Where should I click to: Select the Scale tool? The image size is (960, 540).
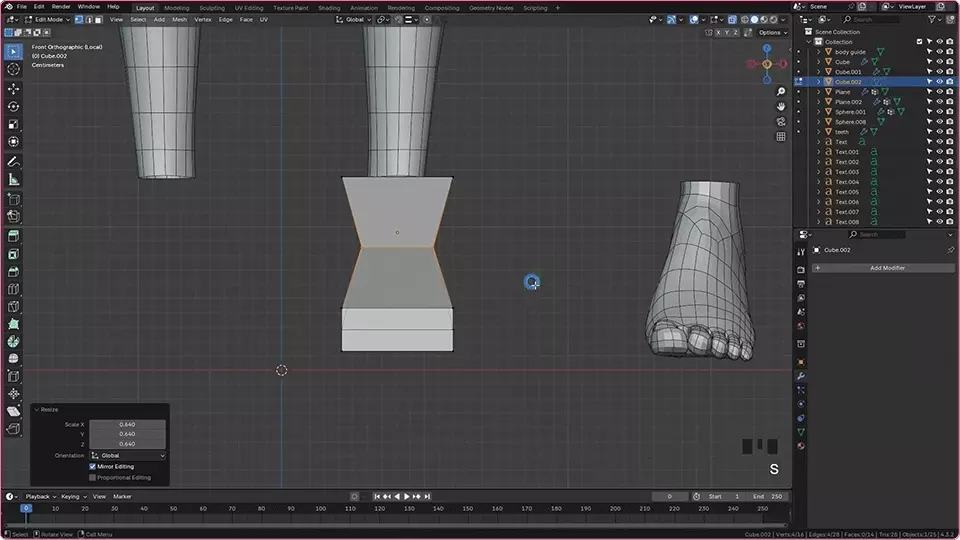[x=13, y=124]
